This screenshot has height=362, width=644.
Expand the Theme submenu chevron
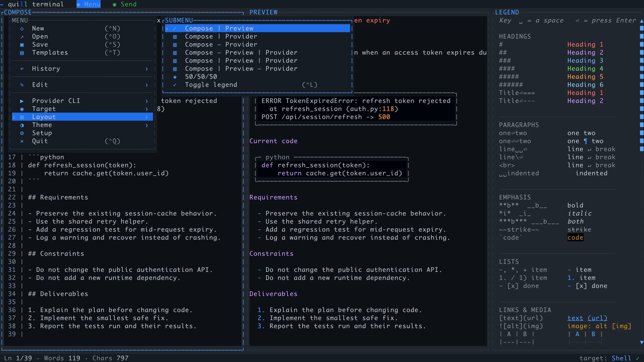click(x=147, y=125)
